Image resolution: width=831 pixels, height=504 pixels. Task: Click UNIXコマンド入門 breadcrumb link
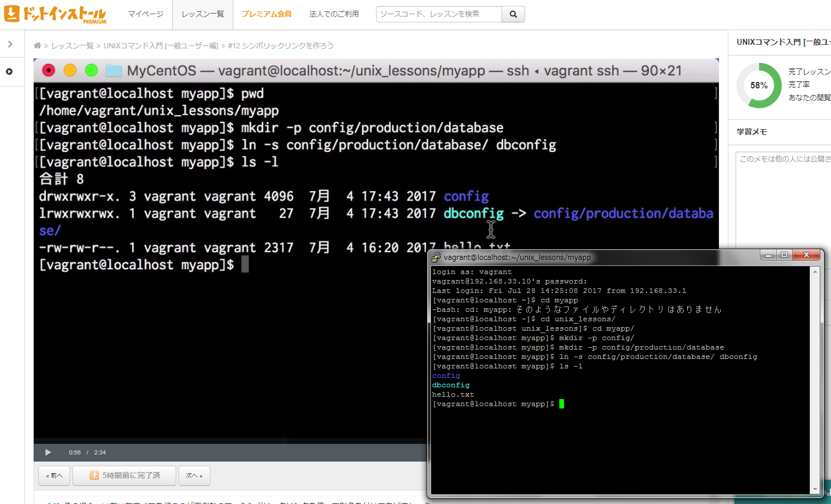pyautogui.click(x=160, y=45)
